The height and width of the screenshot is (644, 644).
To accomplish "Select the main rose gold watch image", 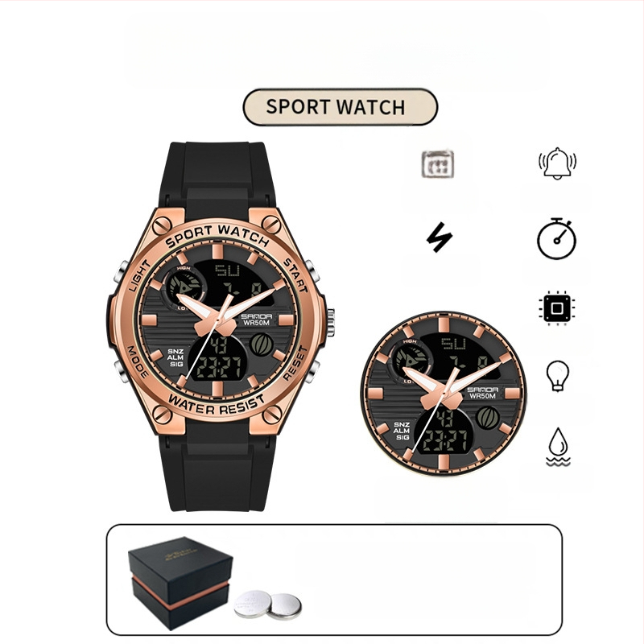I will pyautogui.click(x=221, y=327).
